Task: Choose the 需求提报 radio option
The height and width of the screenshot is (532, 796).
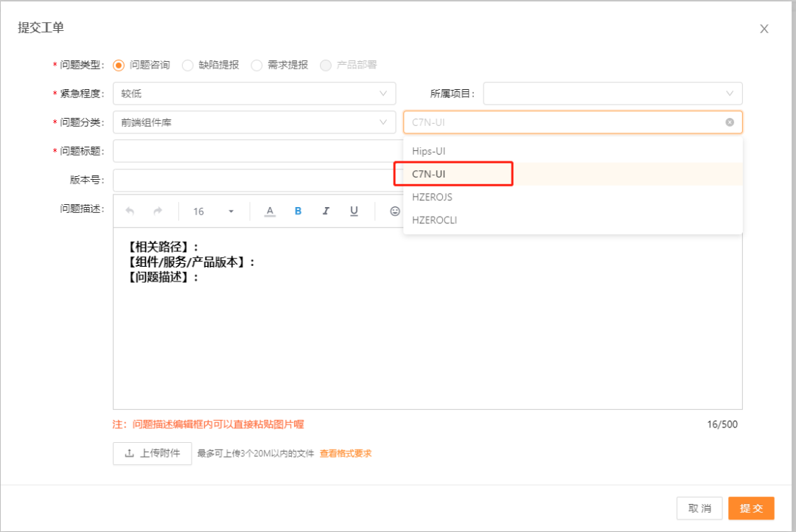Action: point(256,65)
